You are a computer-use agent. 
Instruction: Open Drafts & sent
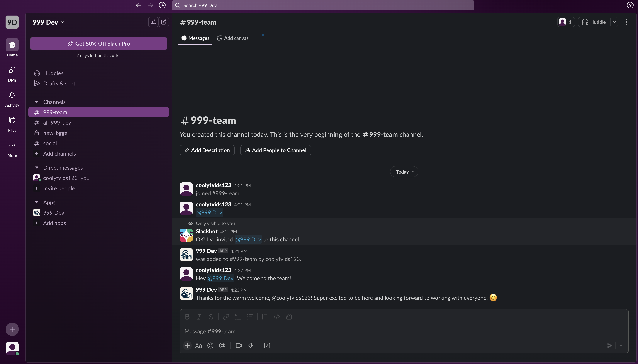pyautogui.click(x=99, y=83)
